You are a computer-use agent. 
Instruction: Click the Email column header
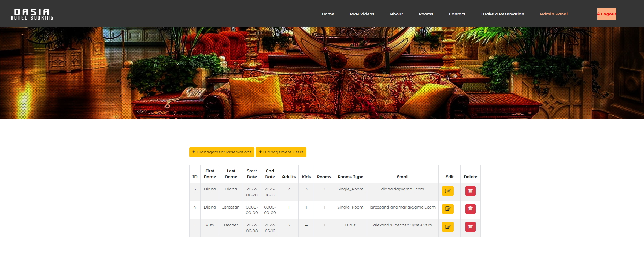[402, 177]
